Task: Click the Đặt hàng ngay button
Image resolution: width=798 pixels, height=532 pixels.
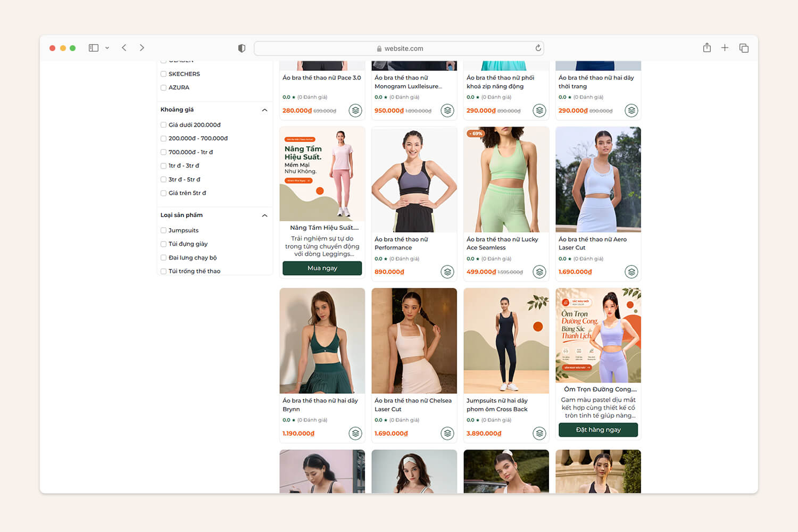Action: point(598,430)
